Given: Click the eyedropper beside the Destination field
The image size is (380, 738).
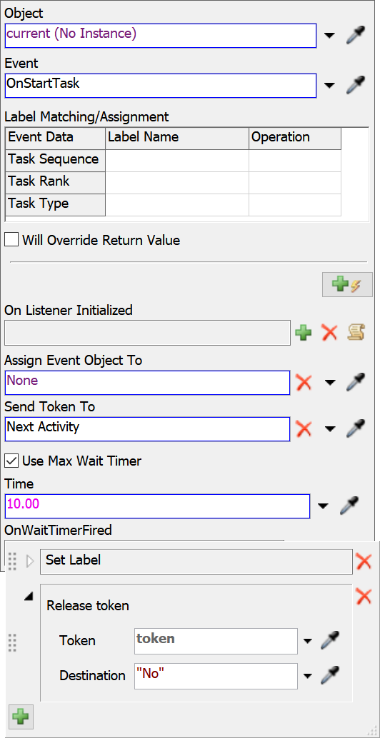Looking at the screenshot, I should (330, 676).
